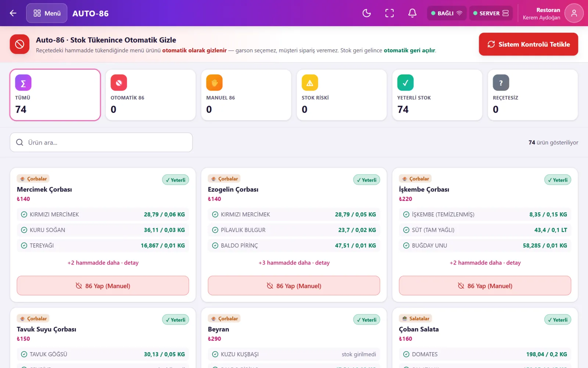Filter by YETERLİ STOK card
The width and height of the screenshot is (588, 368).
(x=437, y=95)
